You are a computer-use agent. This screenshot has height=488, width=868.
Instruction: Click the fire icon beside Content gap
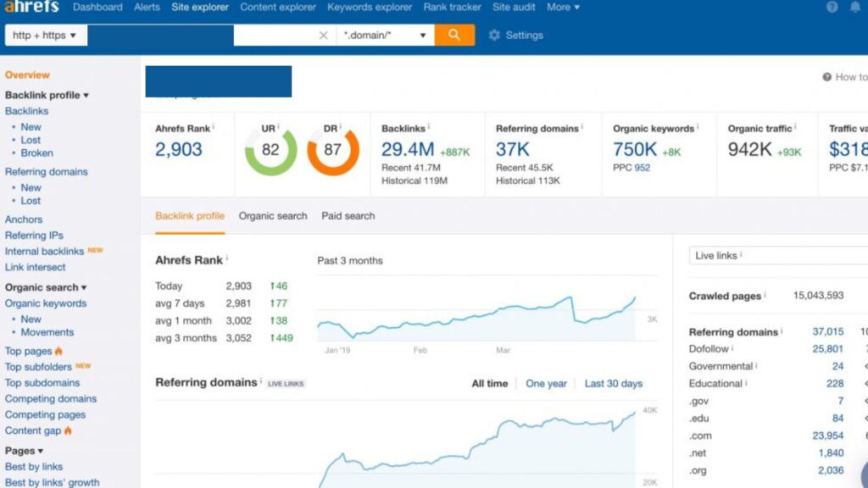click(x=68, y=430)
